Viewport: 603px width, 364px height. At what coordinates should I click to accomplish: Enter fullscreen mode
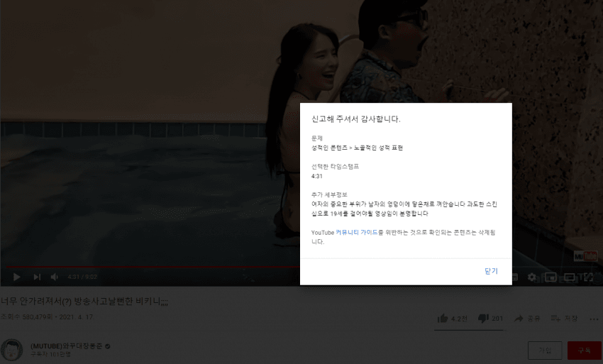click(x=588, y=277)
